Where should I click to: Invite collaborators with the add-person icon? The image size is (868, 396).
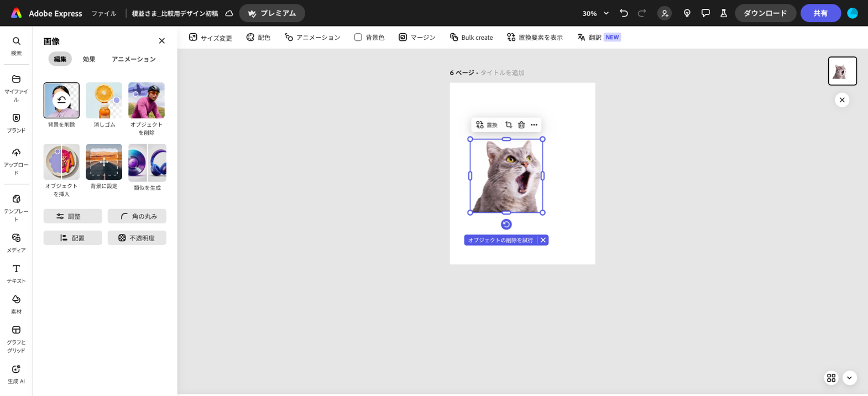pos(665,13)
